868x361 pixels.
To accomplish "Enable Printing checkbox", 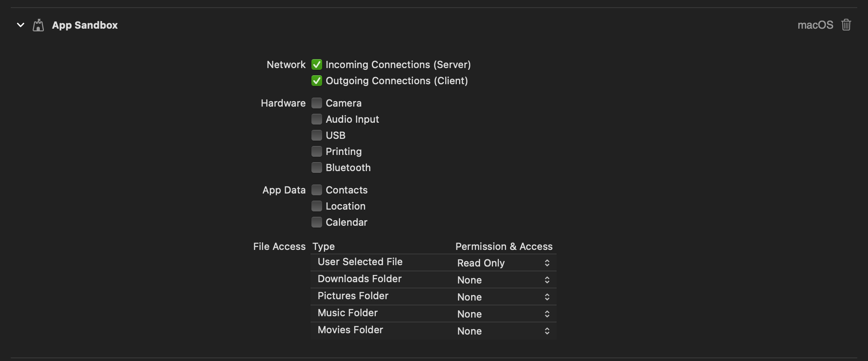I will pos(317,151).
